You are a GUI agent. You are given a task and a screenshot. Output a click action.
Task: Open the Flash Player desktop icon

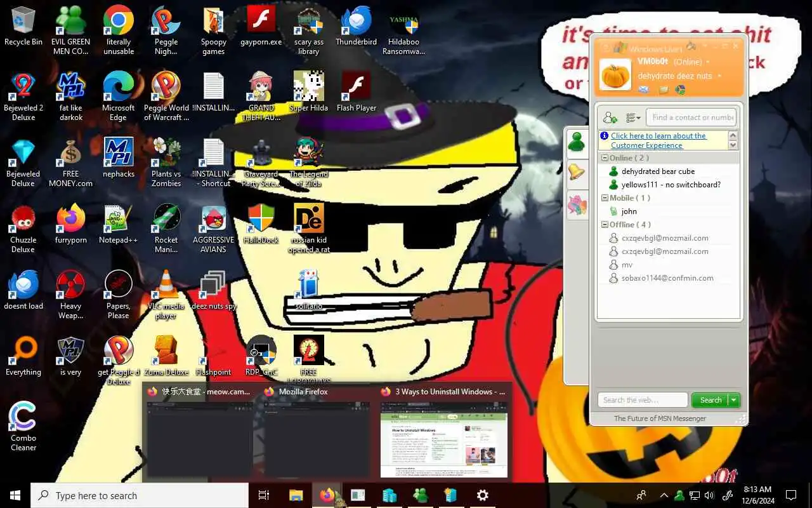pyautogui.click(x=357, y=93)
